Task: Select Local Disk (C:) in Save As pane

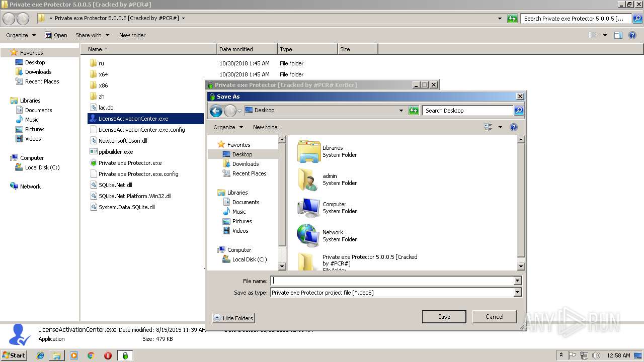Action: tap(250, 259)
